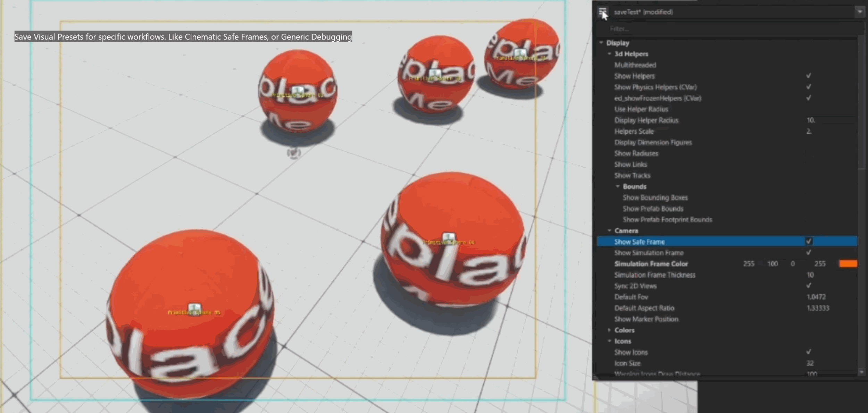
Task: Click the small helper icon on the ground
Action: [x=294, y=153]
